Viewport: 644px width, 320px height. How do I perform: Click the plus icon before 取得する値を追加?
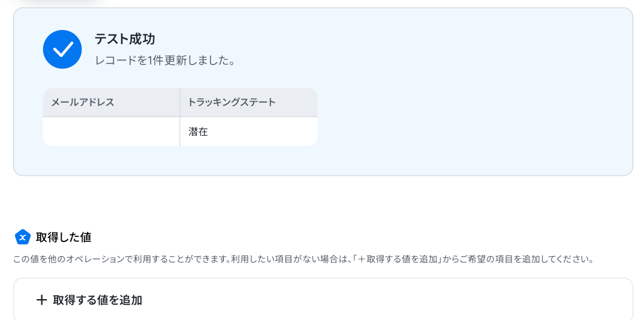(41, 300)
